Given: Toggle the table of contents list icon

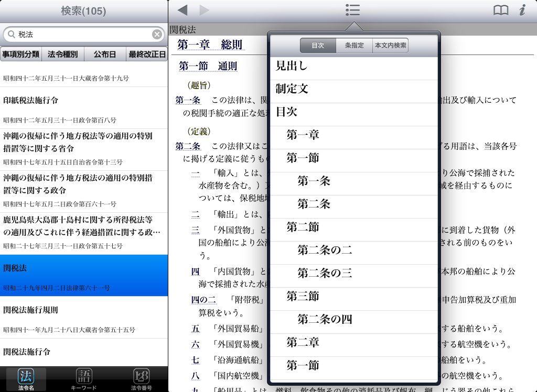Looking at the screenshot, I should [352, 10].
